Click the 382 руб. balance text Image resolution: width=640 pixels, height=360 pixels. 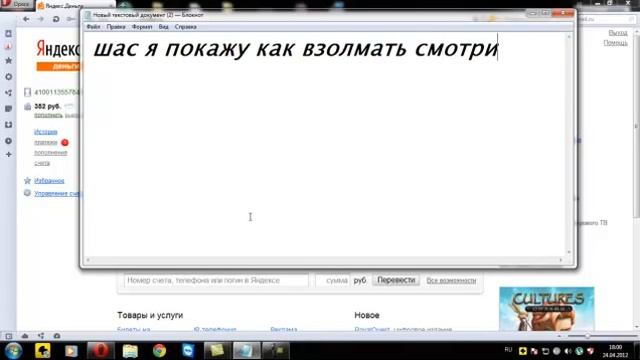47,106
